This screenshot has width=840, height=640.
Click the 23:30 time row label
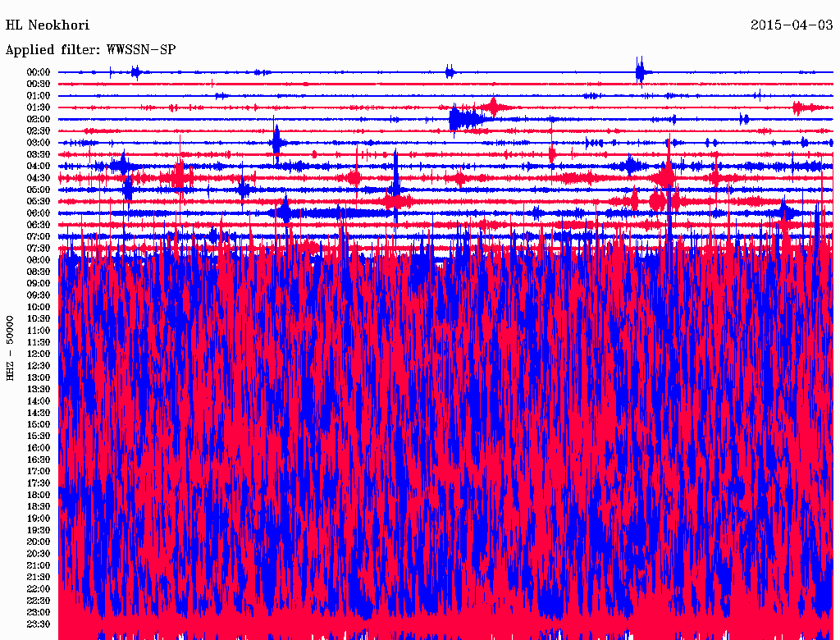coord(39,624)
